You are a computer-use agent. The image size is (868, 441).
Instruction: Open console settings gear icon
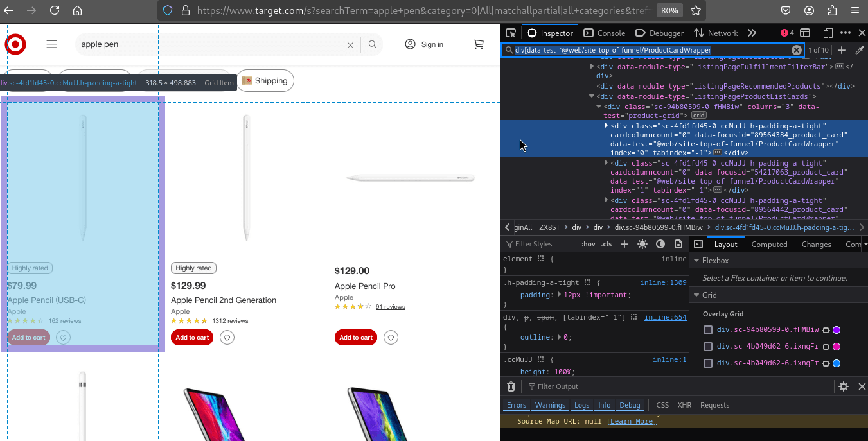844,386
